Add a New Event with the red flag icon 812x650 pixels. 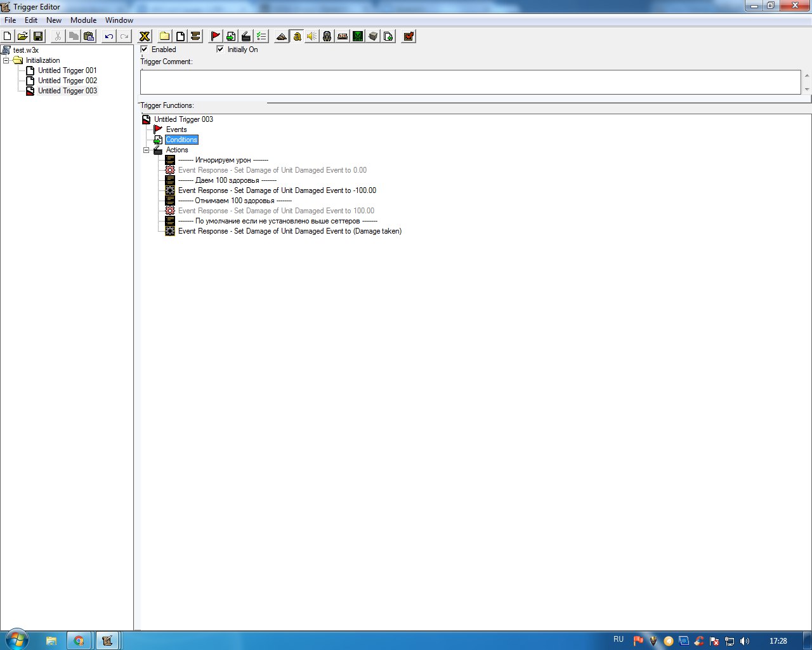(216, 36)
